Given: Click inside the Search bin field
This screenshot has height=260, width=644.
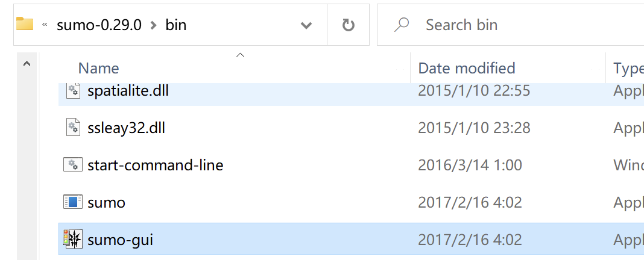Looking at the screenshot, I should click(513, 25).
